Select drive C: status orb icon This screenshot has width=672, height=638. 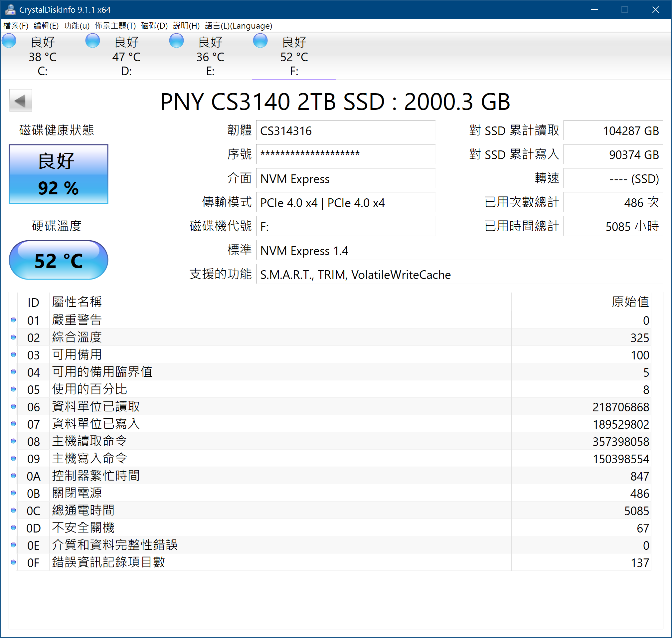click(9, 41)
